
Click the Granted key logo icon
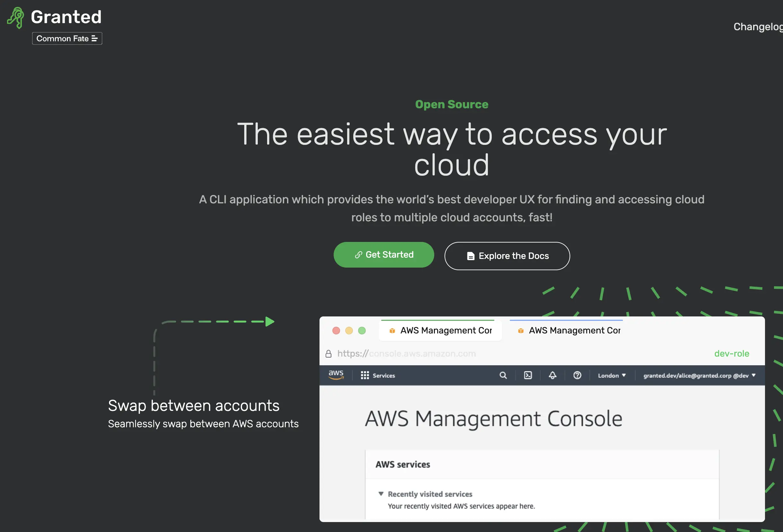pyautogui.click(x=16, y=18)
